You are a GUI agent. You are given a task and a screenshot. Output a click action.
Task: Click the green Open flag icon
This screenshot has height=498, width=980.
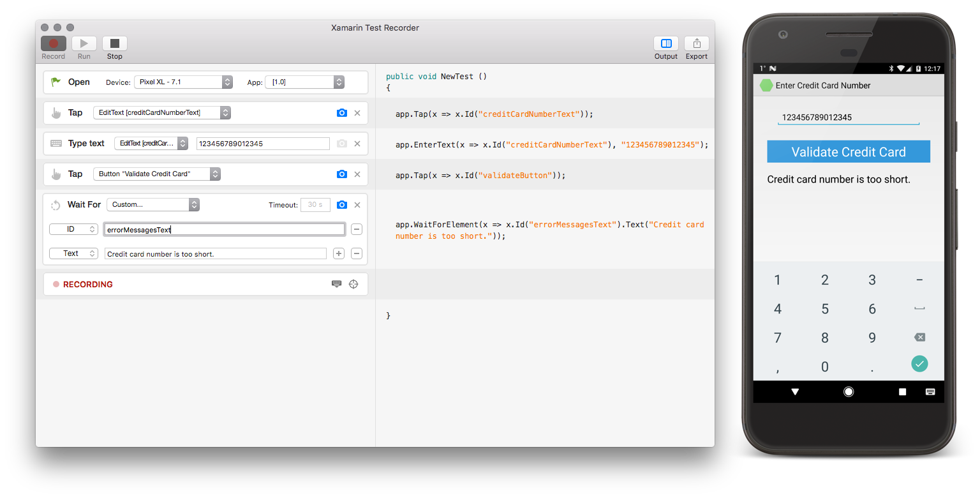tap(56, 82)
